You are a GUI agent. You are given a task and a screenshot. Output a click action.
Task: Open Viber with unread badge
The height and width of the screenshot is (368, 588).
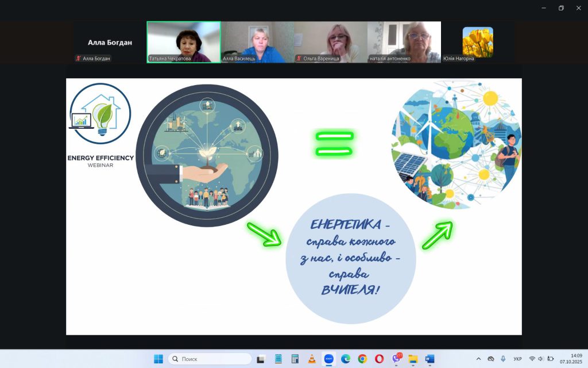pyautogui.click(x=396, y=359)
